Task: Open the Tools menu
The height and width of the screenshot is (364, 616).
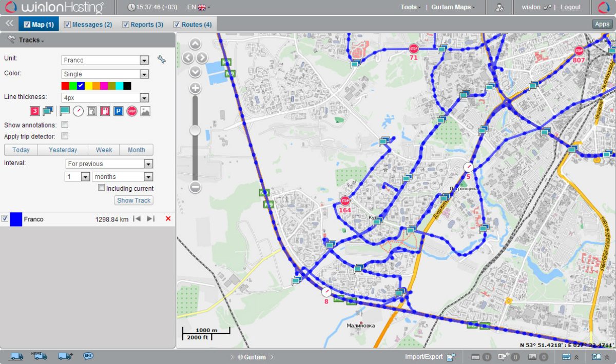Action: [x=411, y=7]
